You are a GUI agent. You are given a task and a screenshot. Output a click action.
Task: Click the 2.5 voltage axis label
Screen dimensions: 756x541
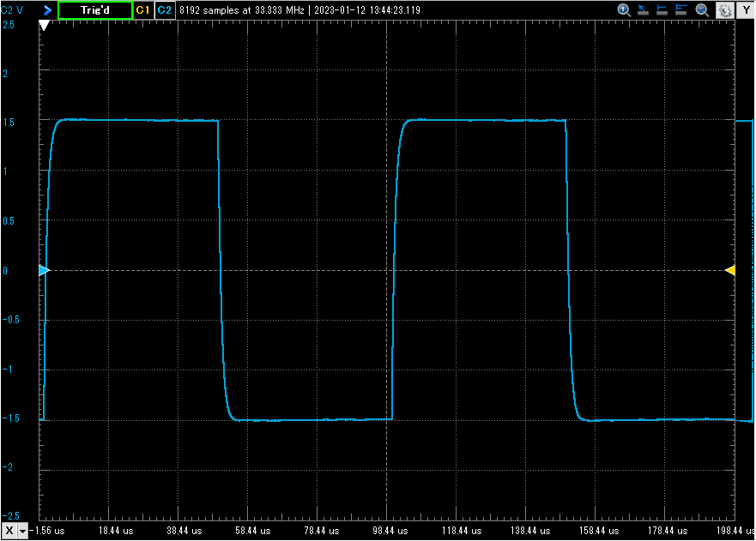9,25
